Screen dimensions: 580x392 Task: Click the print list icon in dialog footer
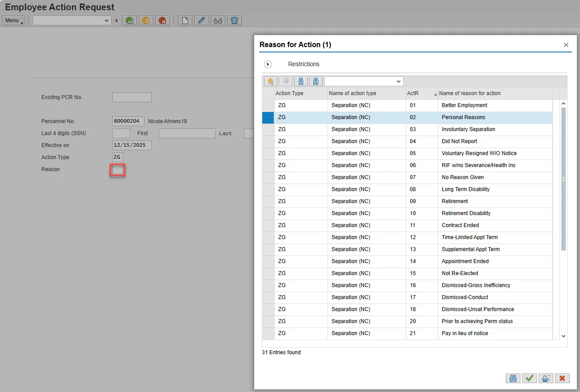tap(545, 378)
